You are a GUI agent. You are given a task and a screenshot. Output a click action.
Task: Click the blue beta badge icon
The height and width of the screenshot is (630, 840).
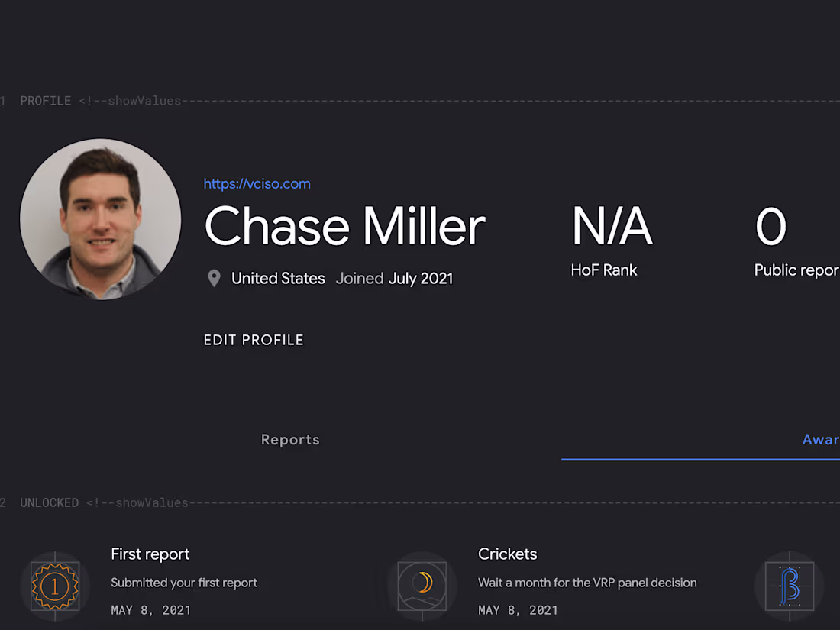[x=788, y=585]
